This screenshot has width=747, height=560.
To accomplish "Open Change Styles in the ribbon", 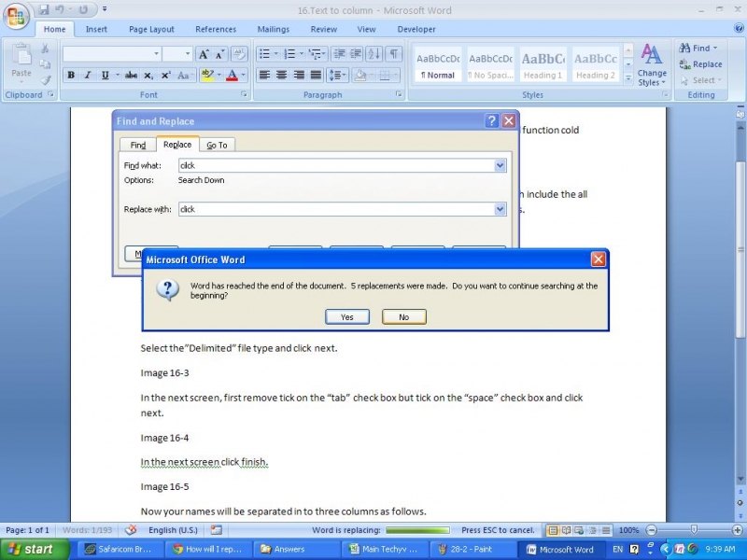I will coord(652,65).
